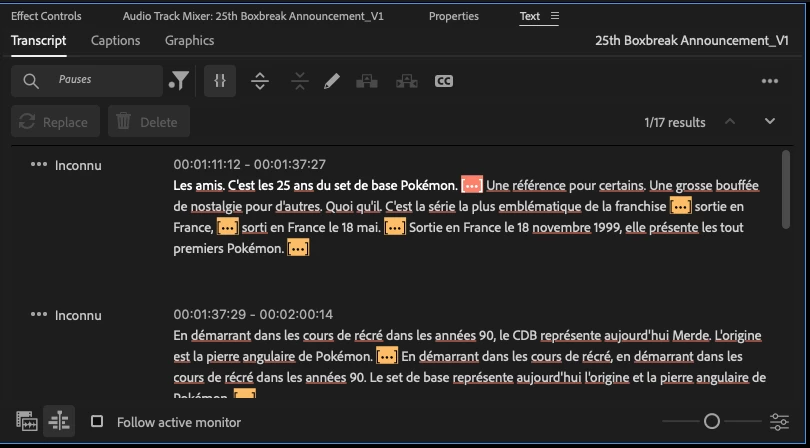Select the pause marker after '18 mai.'
The height and width of the screenshot is (448, 810).
tap(395, 227)
